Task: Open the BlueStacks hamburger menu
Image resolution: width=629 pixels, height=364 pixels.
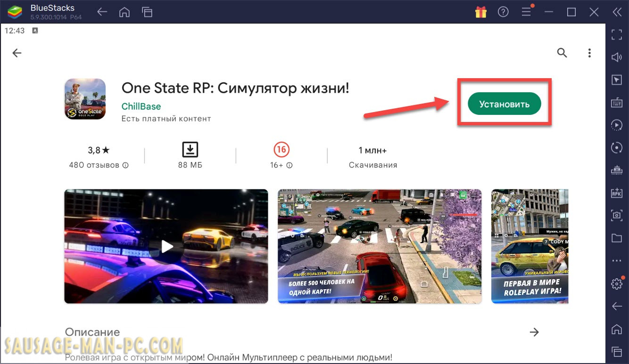Action: point(526,13)
